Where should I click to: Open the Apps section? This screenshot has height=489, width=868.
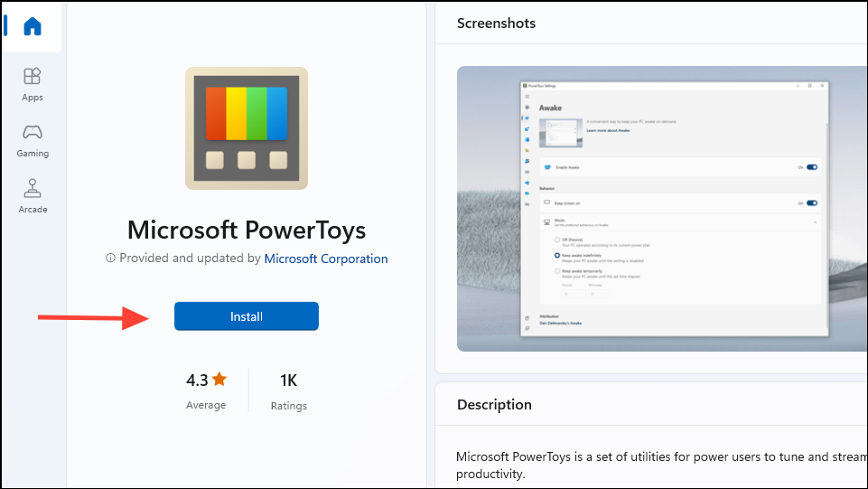(x=33, y=84)
